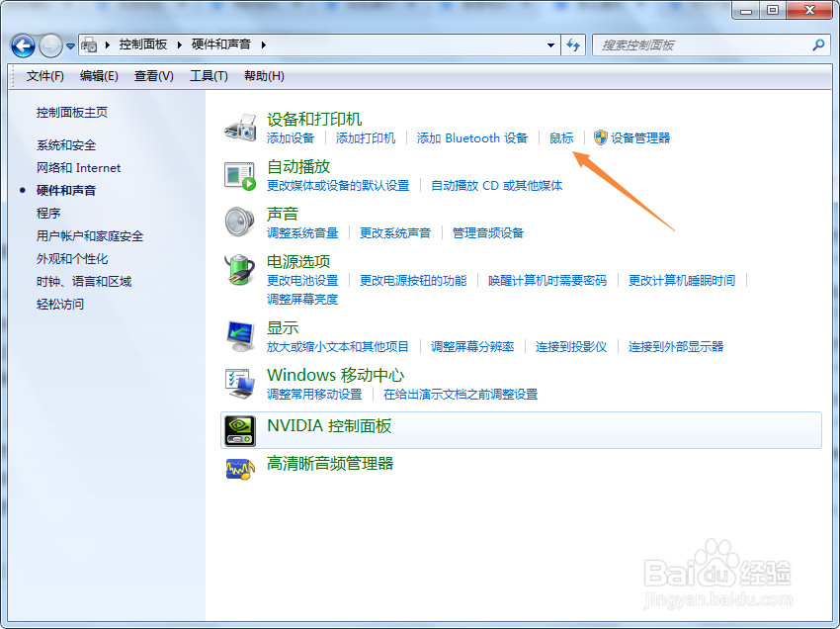Click 添加 Bluetooth 设备 link

(x=472, y=138)
